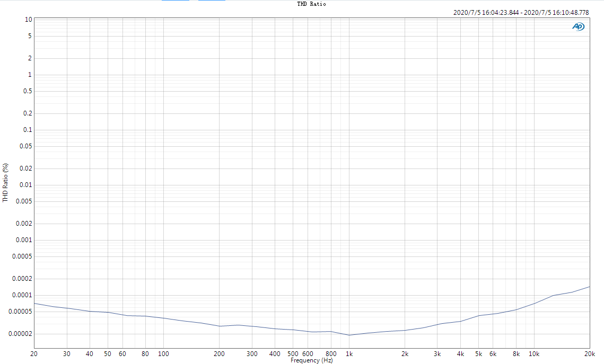Click the Y-axis tick label "0.001"
Screen dimensions: 604x364
tap(24, 240)
